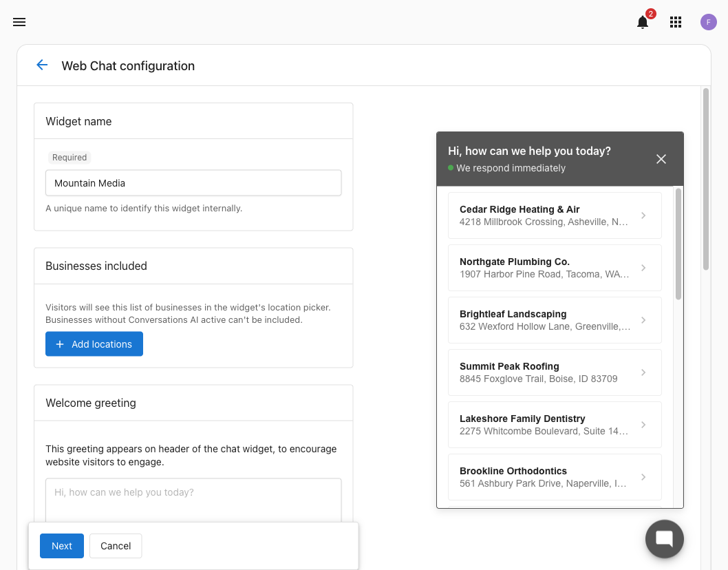Open chevron for Lakeshore Family Dentistry
Image resolution: width=728 pixels, height=570 pixels.
643,425
